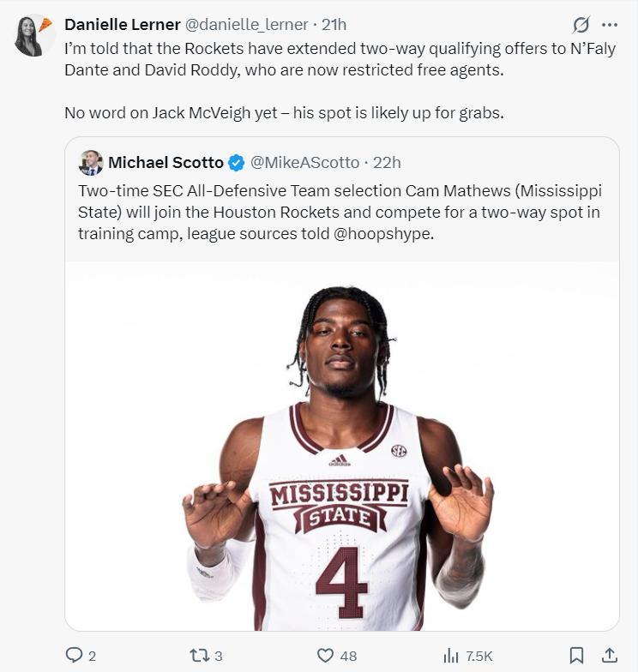Click Michael Scotto's verified badge

[237, 163]
